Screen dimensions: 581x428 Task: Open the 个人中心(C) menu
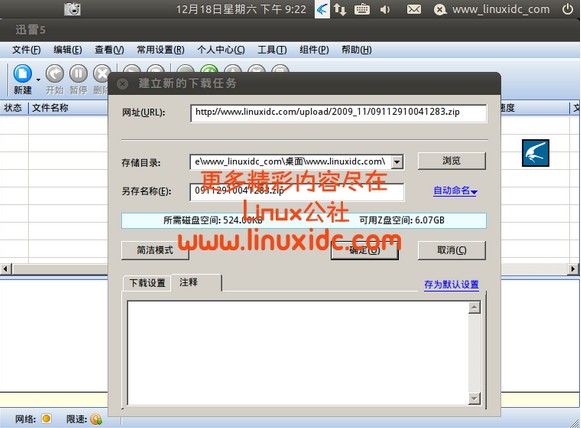pos(221,50)
